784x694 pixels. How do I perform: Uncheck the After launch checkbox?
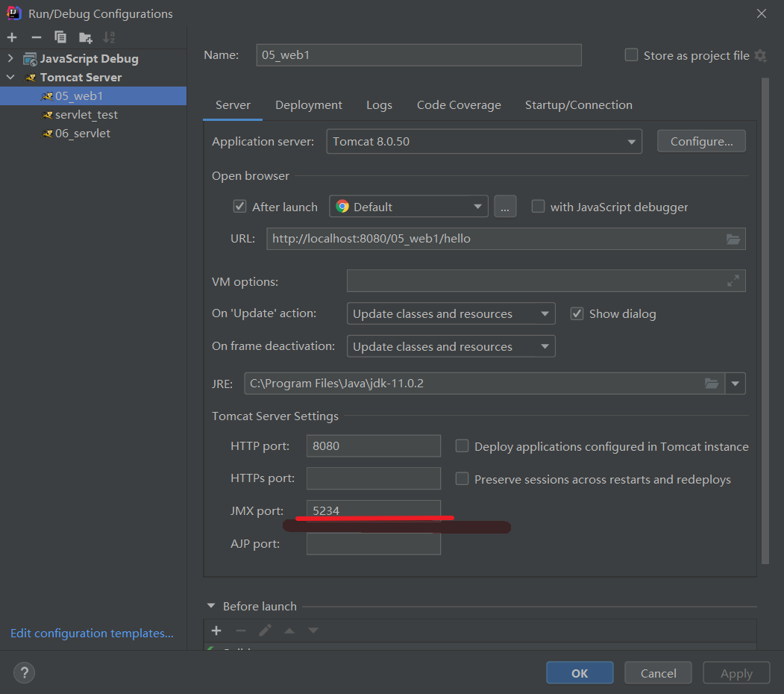[x=240, y=206]
